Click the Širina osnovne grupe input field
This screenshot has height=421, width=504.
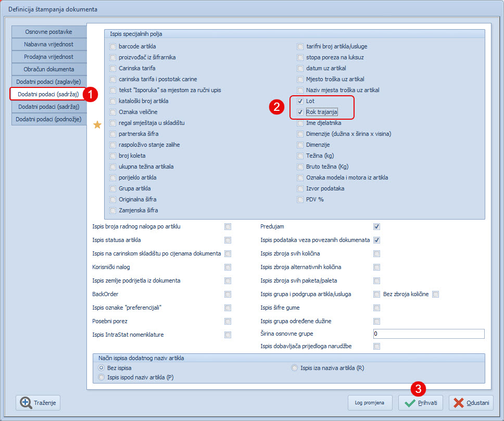point(429,334)
